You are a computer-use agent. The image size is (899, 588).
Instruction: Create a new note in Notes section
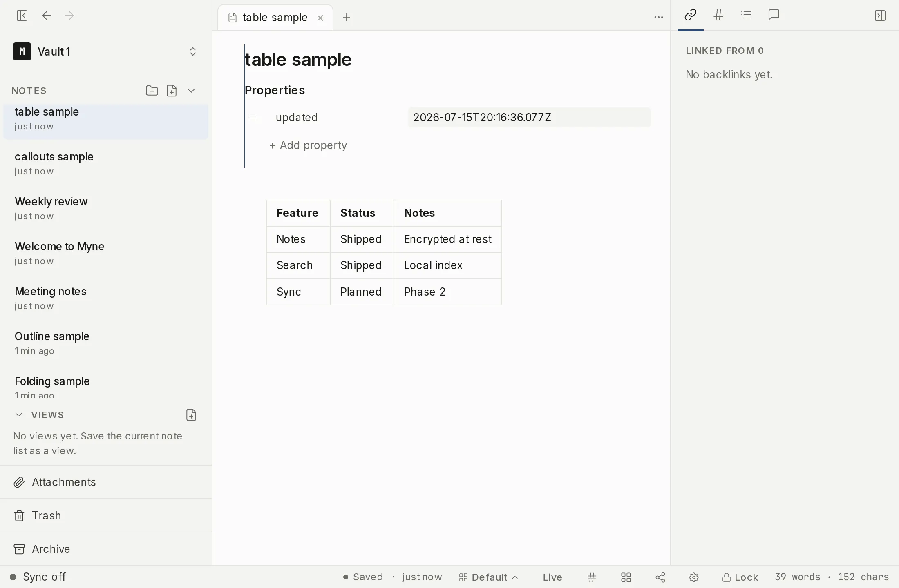point(172,91)
